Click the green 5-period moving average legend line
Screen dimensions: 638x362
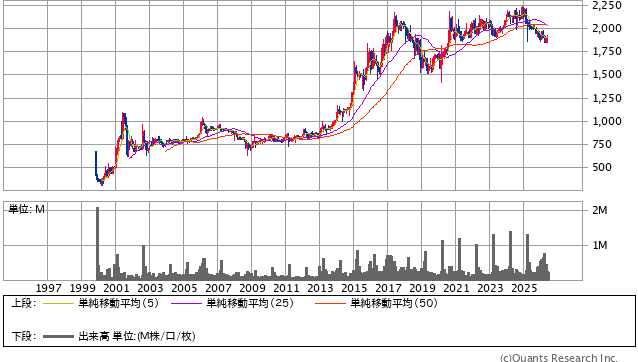[58, 303]
